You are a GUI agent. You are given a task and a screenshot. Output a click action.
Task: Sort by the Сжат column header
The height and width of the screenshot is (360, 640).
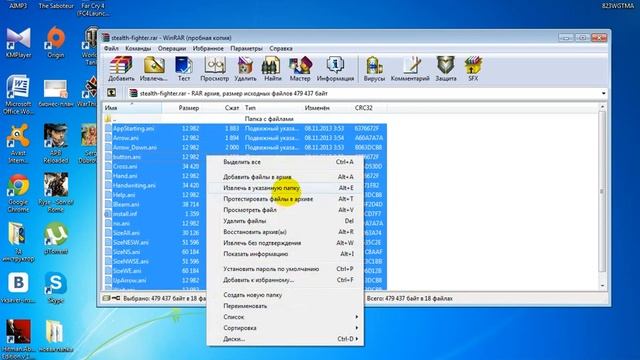pos(222,108)
